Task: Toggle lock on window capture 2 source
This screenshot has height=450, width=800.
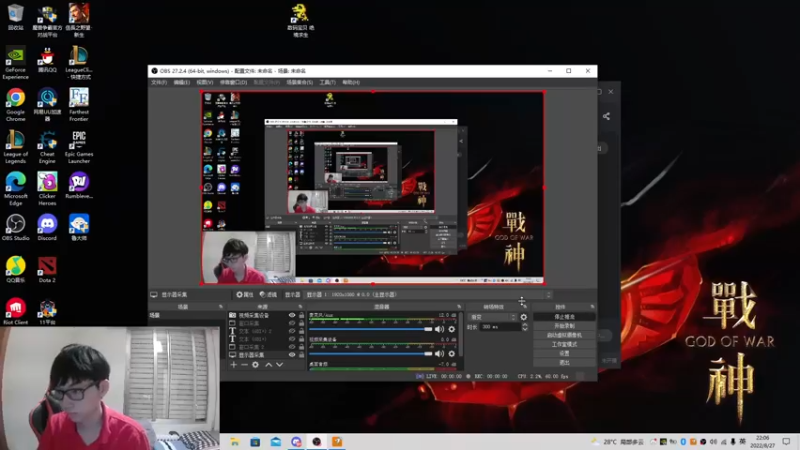Action: click(301, 347)
